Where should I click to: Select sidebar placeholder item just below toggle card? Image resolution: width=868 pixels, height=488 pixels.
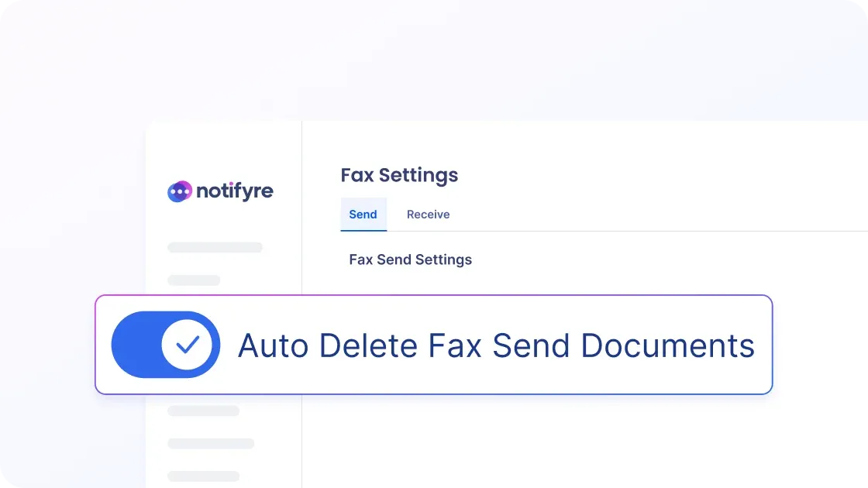pyautogui.click(x=203, y=411)
